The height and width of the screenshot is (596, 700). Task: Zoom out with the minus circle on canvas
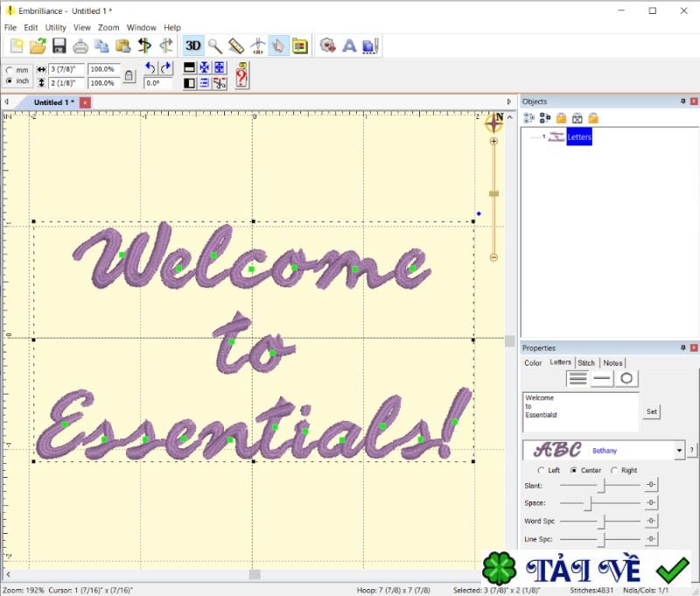(x=493, y=257)
